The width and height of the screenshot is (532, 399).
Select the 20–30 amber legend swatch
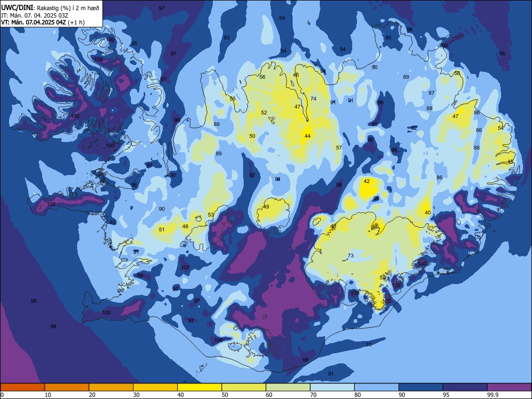pyautogui.click(x=111, y=387)
